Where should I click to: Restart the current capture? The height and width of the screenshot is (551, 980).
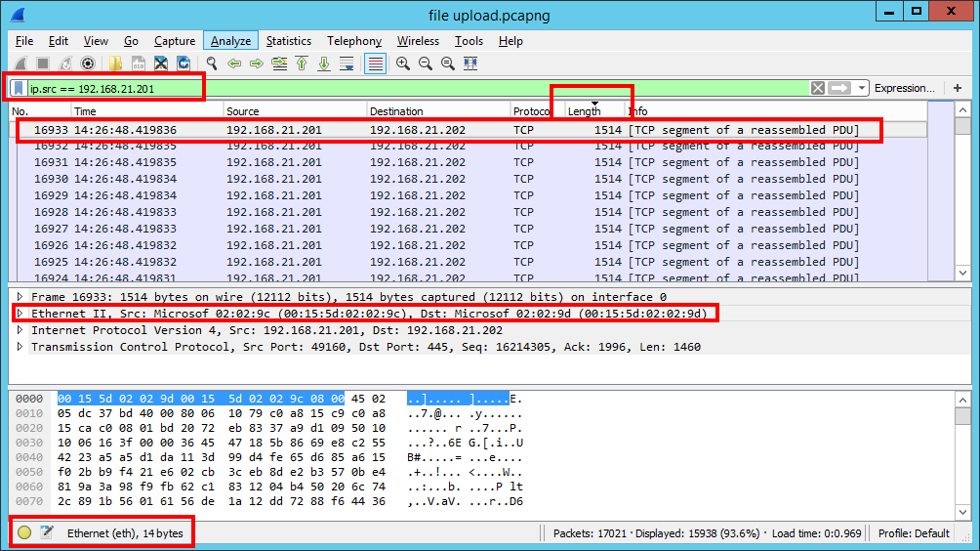pyautogui.click(x=65, y=64)
